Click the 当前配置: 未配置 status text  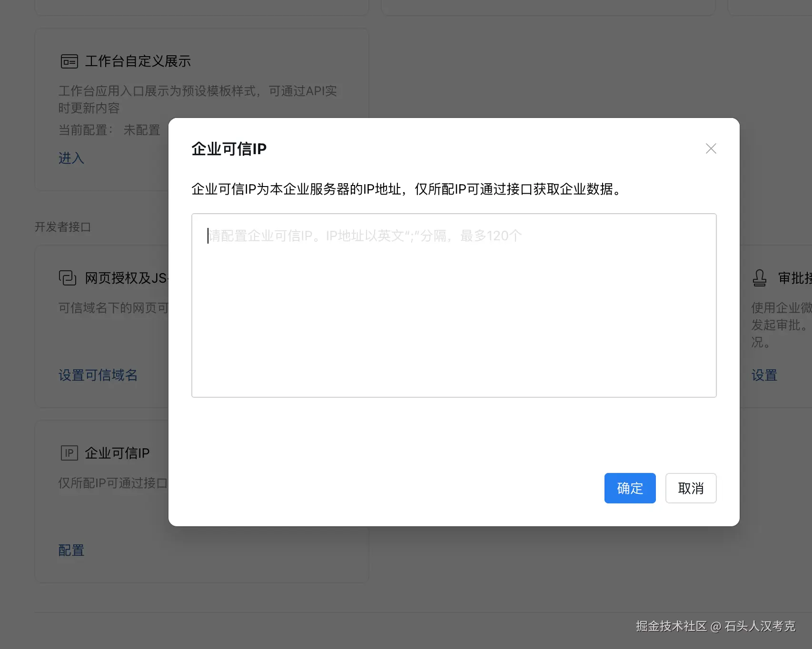click(109, 130)
